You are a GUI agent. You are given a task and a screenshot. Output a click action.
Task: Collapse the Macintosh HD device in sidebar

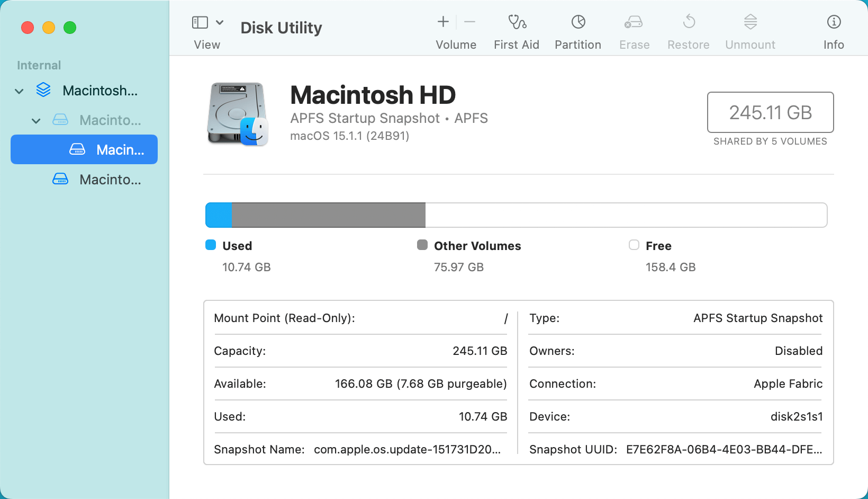point(19,91)
